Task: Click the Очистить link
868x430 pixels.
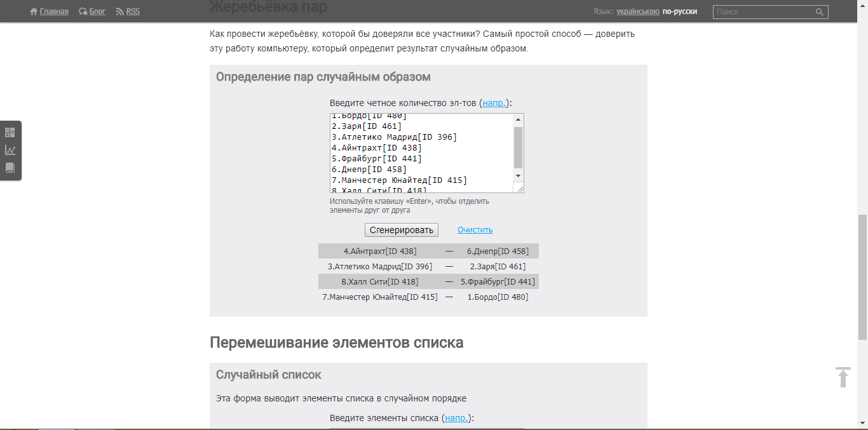Action: pyautogui.click(x=475, y=230)
